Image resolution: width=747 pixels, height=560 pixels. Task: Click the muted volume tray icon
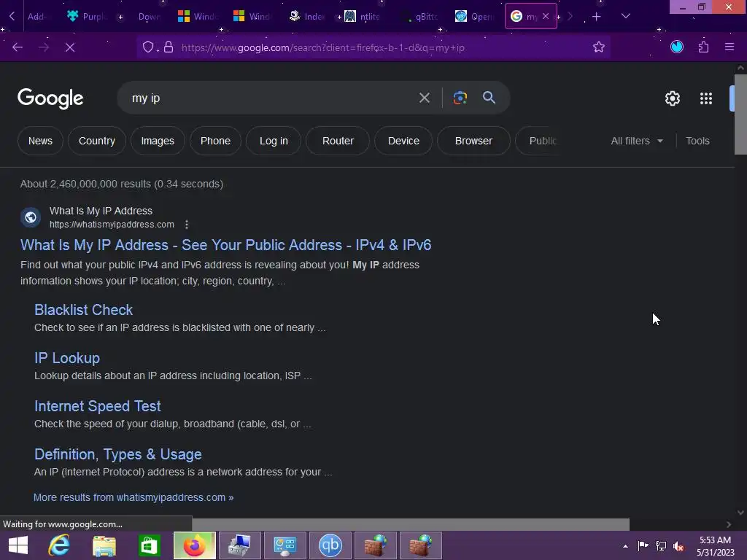point(678,546)
